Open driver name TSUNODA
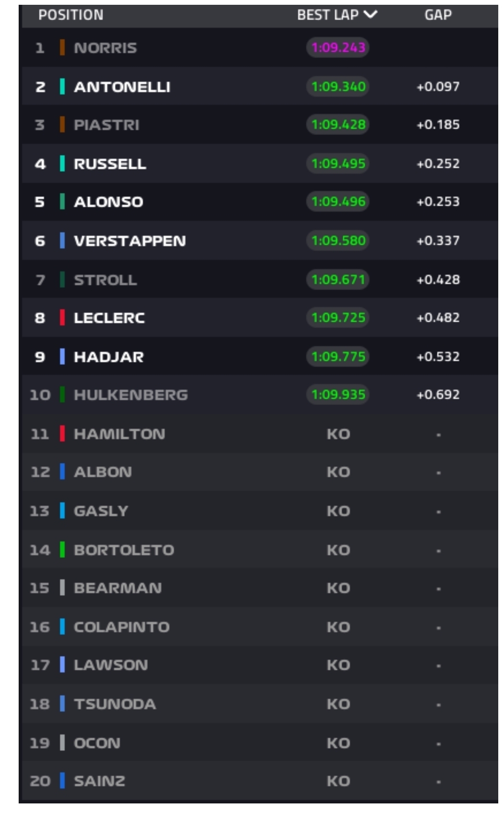The height and width of the screenshot is (813, 504). click(115, 704)
